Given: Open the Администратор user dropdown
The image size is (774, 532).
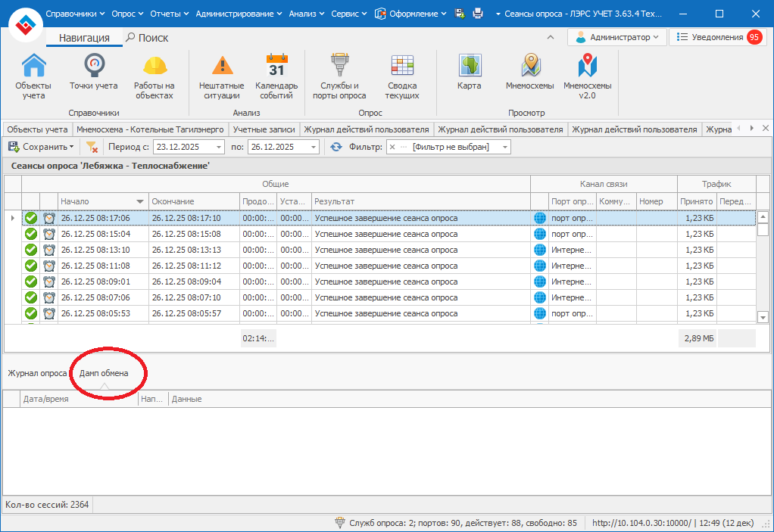Looking at the screenshot, I should click(617, 37).
